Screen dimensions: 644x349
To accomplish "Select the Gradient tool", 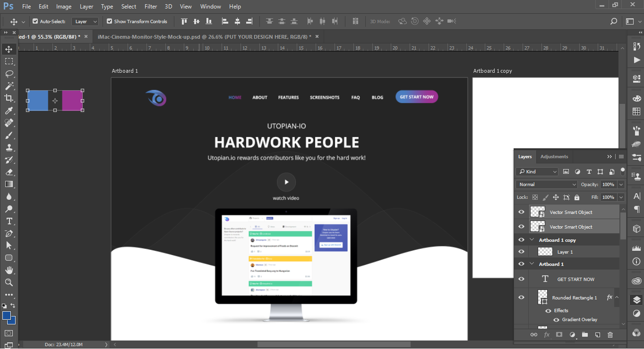I will coord(9,184).
